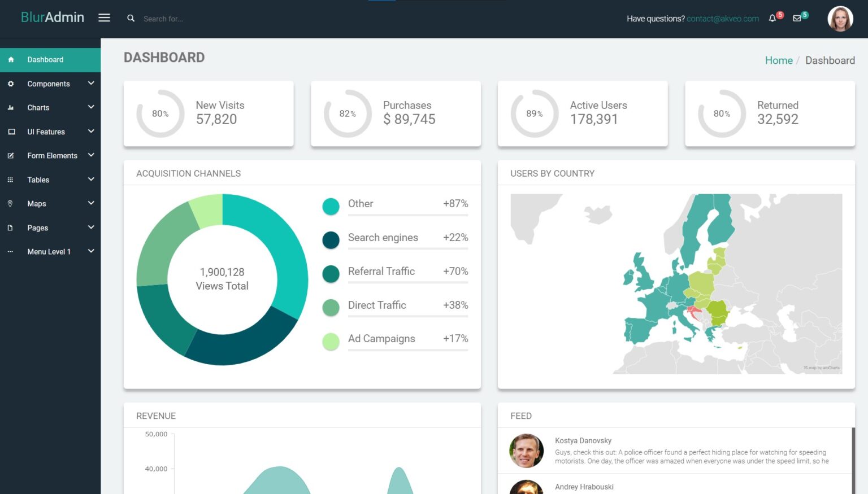Expand the Pages section in sidebar
Image resolution: width=868 pixels, height=494 pixels.
(37, 228)
